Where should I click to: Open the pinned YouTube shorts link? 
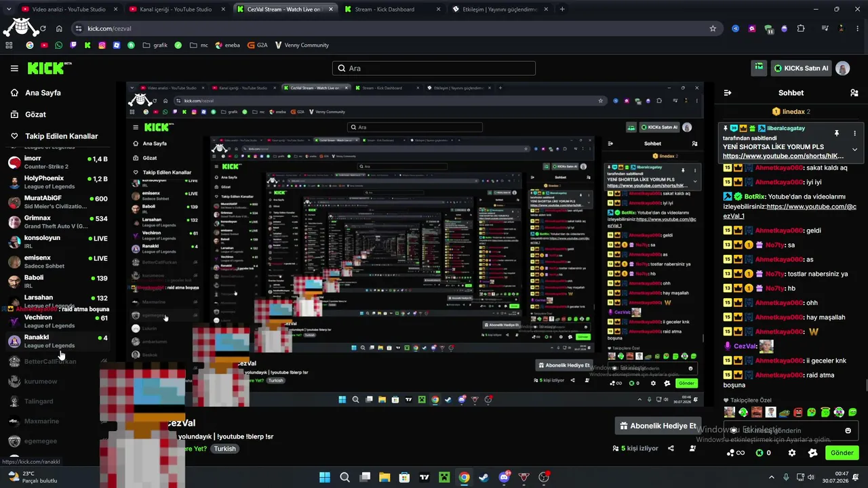click(783, 156)
